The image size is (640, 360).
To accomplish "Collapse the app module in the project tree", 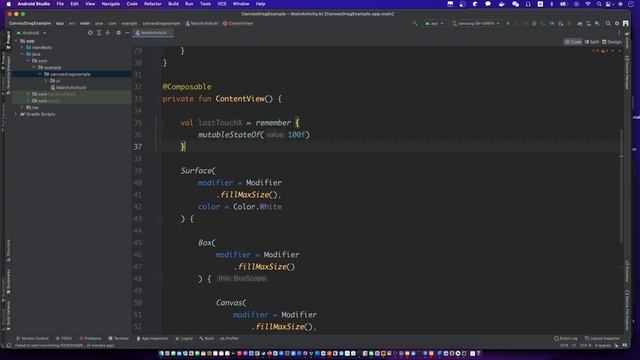I will coord(17,41).
